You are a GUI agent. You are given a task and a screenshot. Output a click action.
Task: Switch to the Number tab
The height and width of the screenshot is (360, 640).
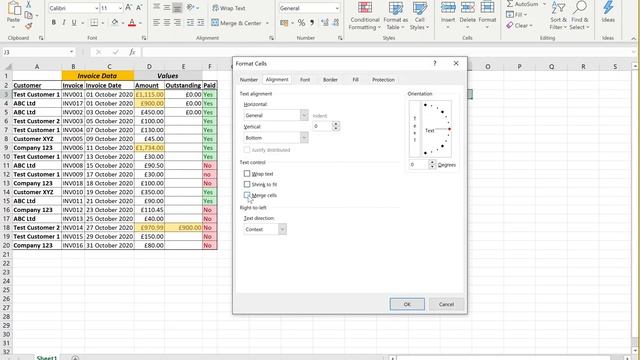(249, 80)
